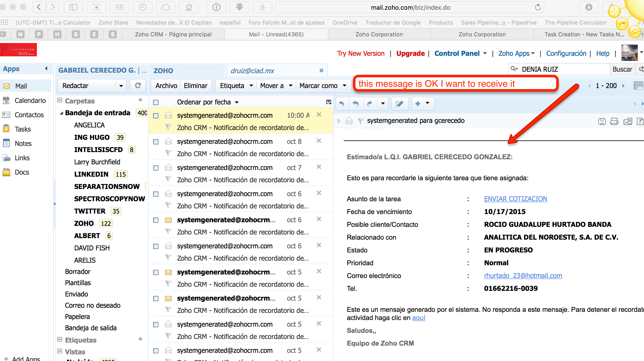Screen dimensions: 644x361
Task: Add new folder with plus next to Carpetas
Action: 140,100
